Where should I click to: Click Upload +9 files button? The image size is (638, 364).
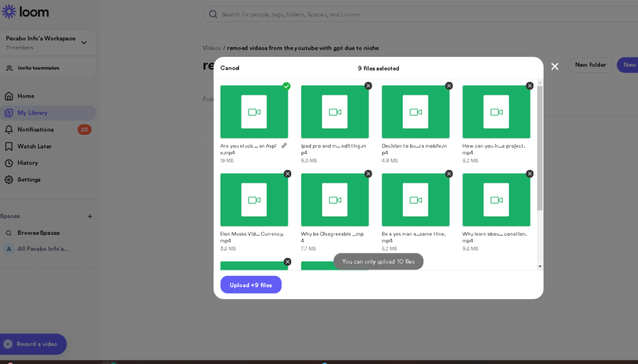pos(251,285)
